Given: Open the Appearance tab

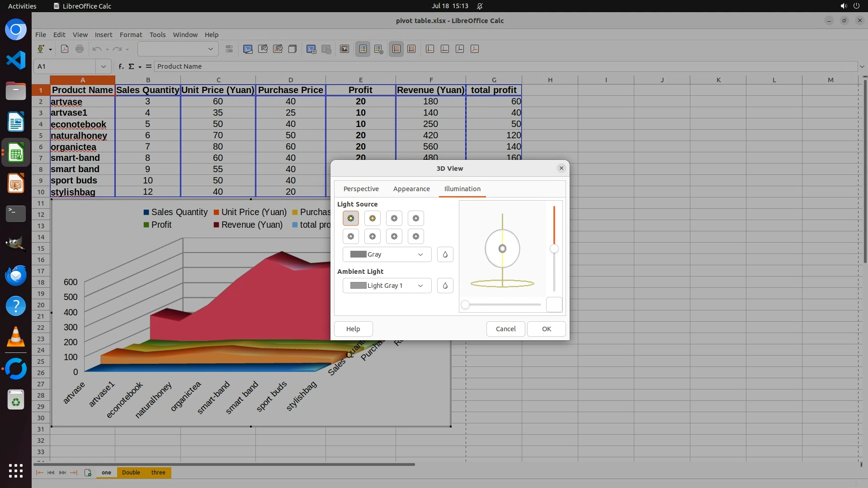Looking at the screenshot, I should 411,189.
